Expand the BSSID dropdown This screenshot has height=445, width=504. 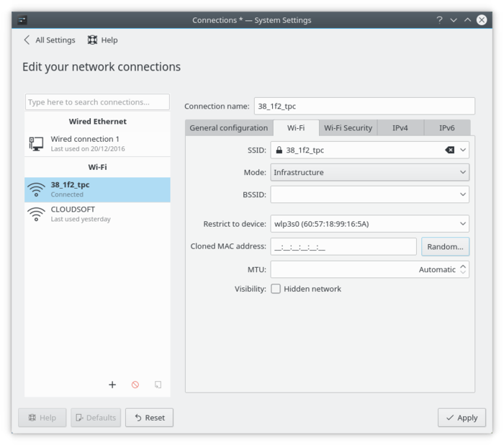pyautogui.click(x=463, y=194)
